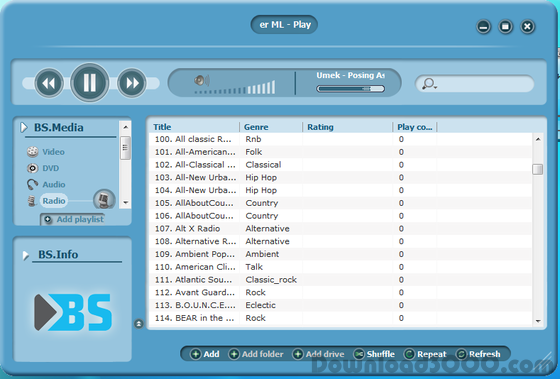Collapse the BS.Media panel triangle
This screenshot has width=560, height=379.
tap(24, 127)
